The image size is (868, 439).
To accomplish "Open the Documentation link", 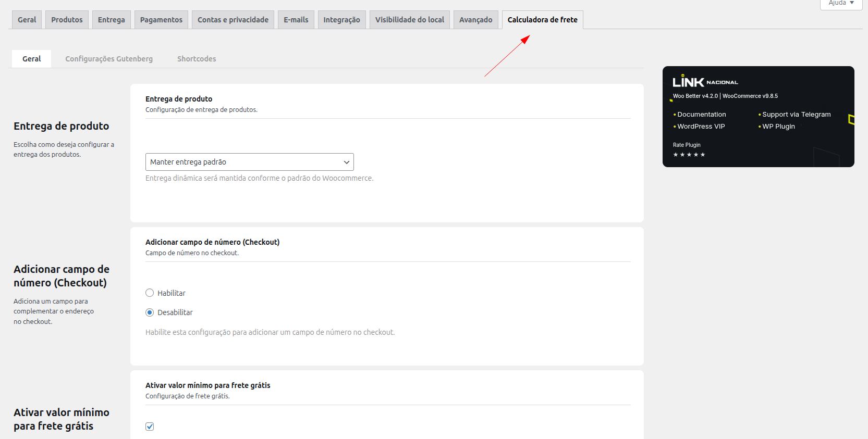I will click(701, 115).
